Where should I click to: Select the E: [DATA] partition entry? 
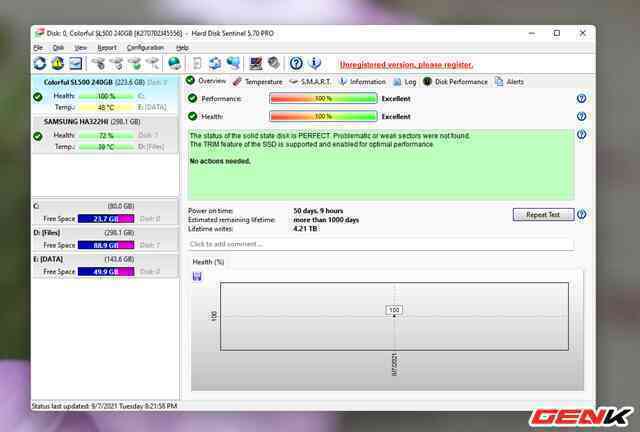point(105,265)
